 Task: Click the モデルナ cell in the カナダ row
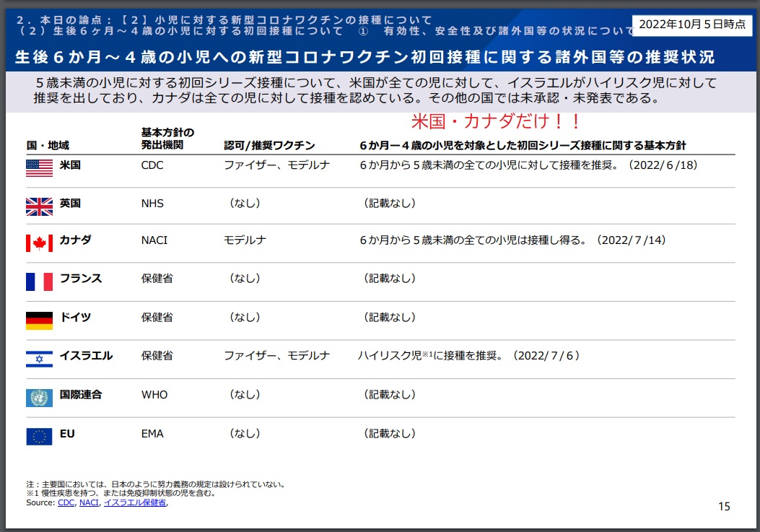(245, 240)
